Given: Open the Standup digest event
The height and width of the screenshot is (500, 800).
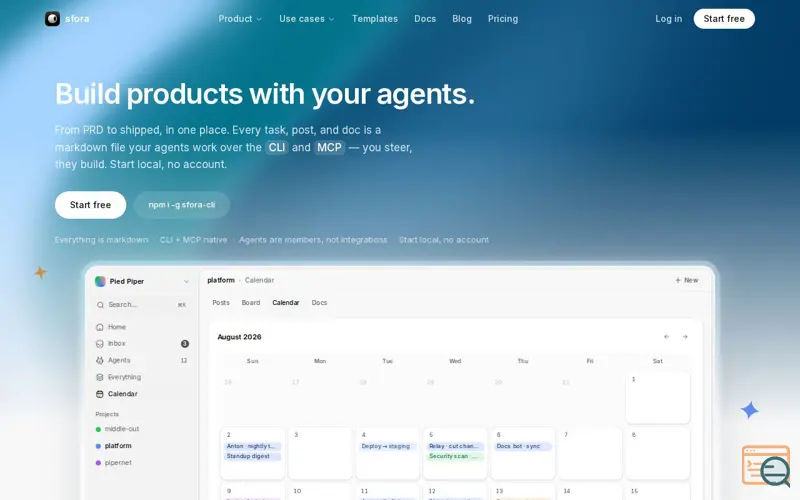Looking at the screenshot, I should (253, 457).
